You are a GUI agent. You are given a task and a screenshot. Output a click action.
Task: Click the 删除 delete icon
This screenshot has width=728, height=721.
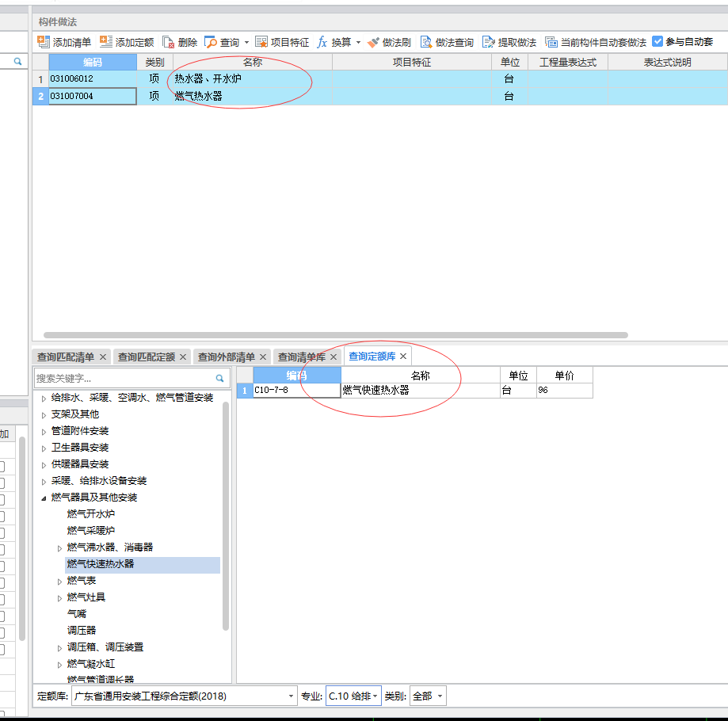click(x=168, y=42)
